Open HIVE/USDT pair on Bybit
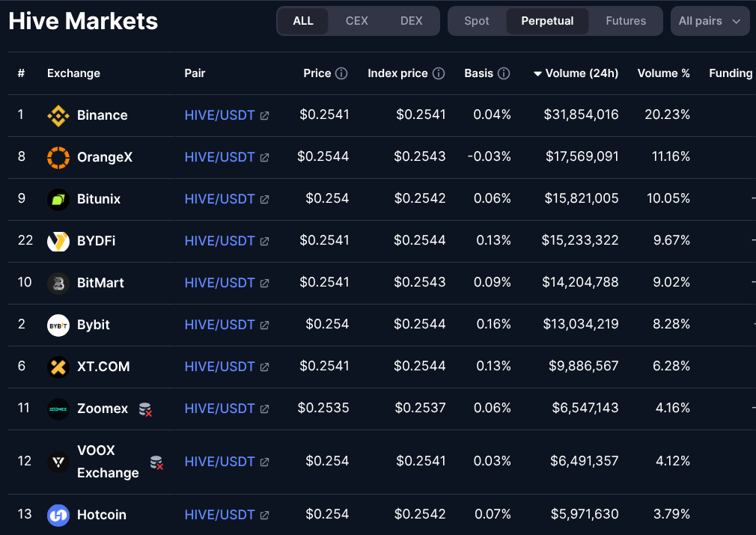The image size is (756, 535). tap(219, 325)
